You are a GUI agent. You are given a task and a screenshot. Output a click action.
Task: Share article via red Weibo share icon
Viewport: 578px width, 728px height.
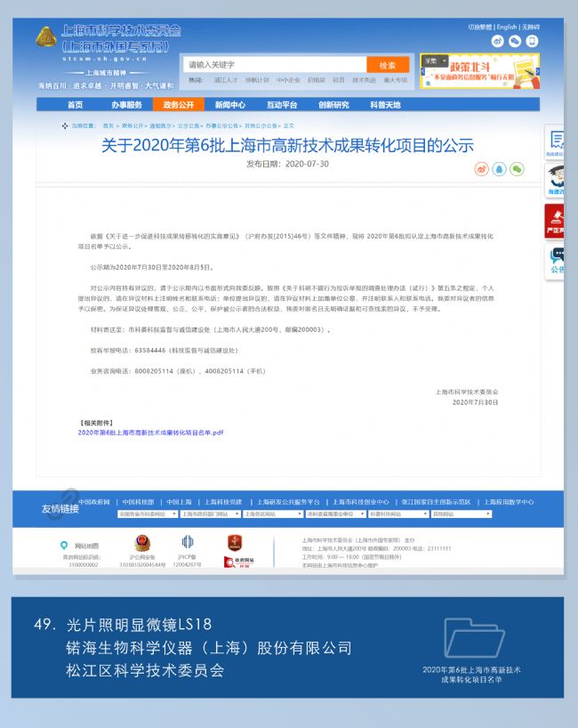click(481, 169)
